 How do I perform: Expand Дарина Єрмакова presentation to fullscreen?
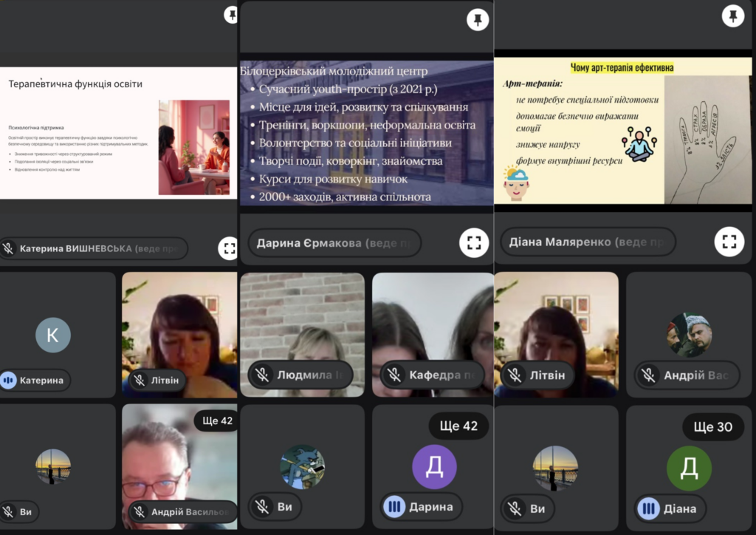(x=474, y=242)
